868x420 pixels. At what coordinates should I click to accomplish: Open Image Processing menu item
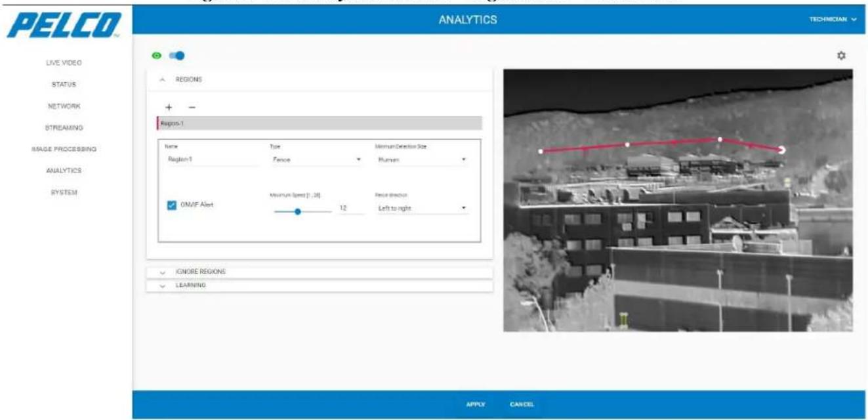[x=64, y=149]
